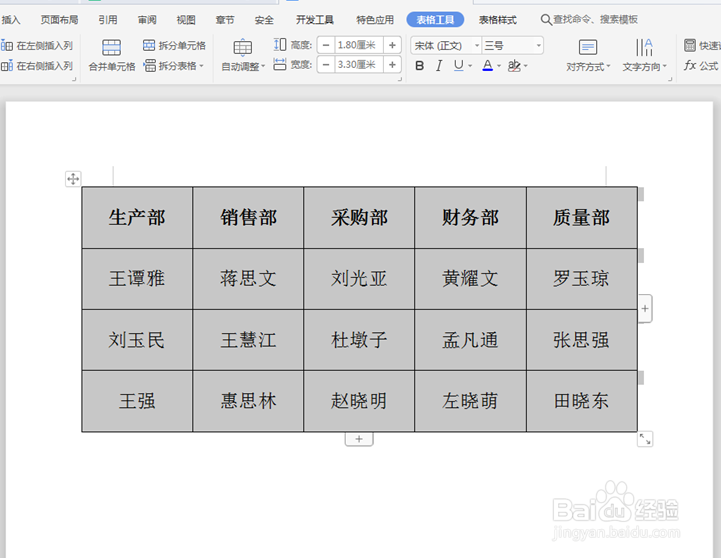Click Insert Column to the Right

[x=37, y=66]
